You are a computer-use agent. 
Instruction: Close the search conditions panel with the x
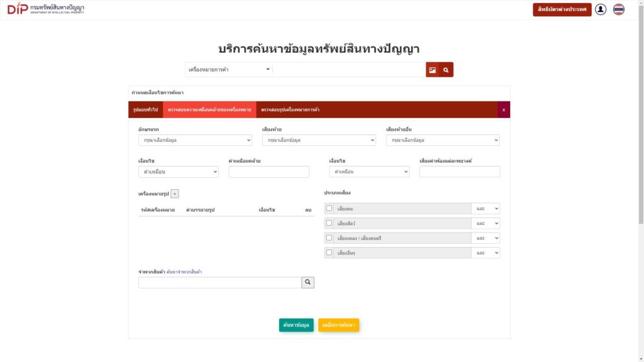pos(503,110)
